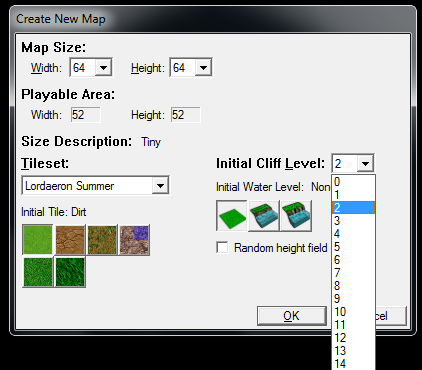Enable the Random height field checkbox
This screenshot has height=370, width=422.
[x=222, y=248]
